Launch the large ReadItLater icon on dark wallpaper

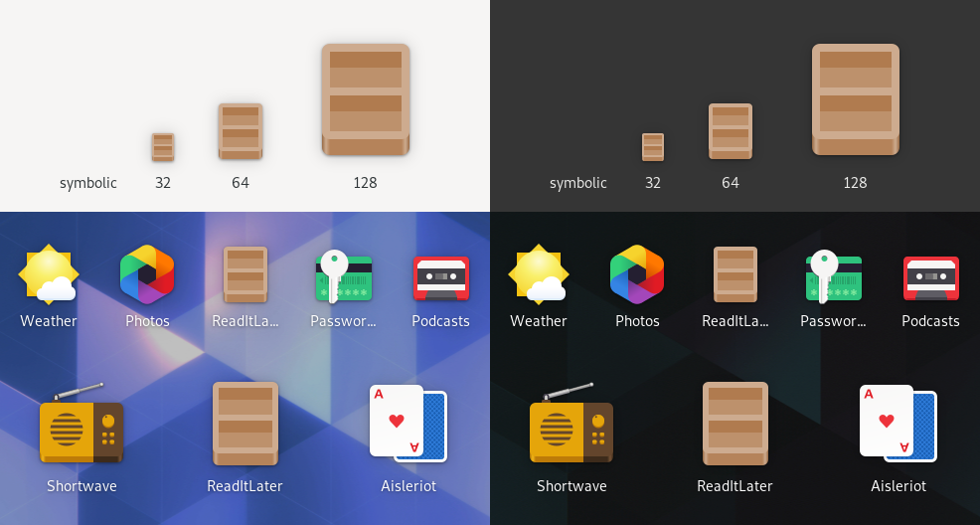[x=735, y=424]
